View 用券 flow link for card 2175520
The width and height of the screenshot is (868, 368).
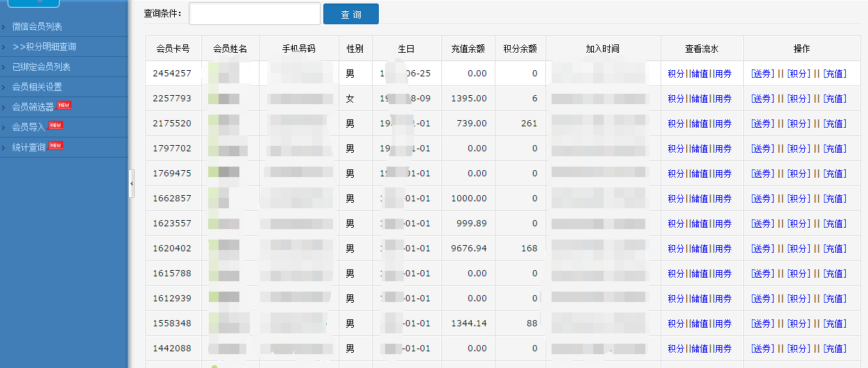point(723,124)
